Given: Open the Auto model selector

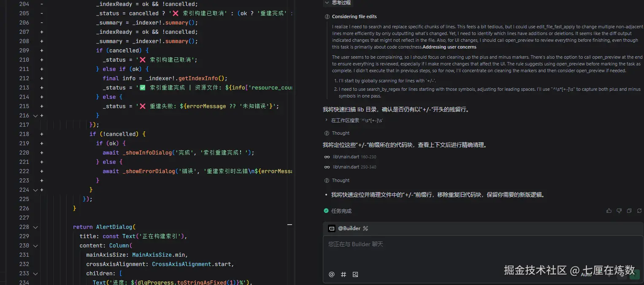Looking at the screenshot, I should 587,274.
